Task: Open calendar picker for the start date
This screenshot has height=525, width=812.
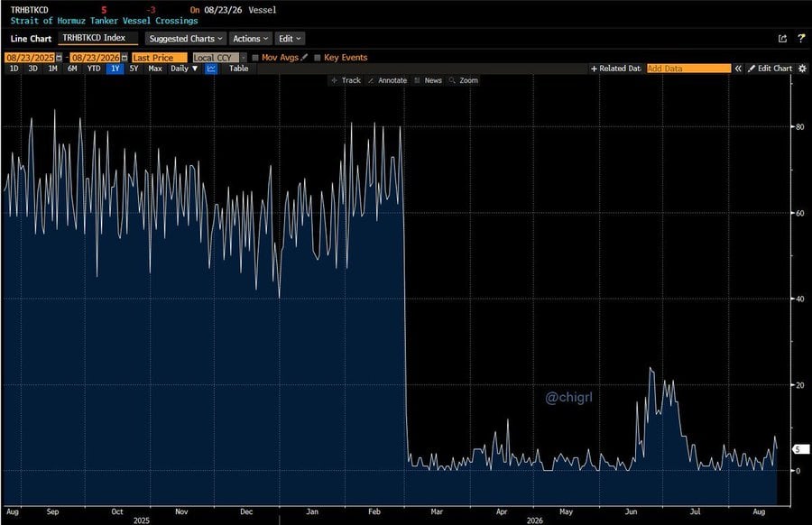Action: (x=59, y=58)
